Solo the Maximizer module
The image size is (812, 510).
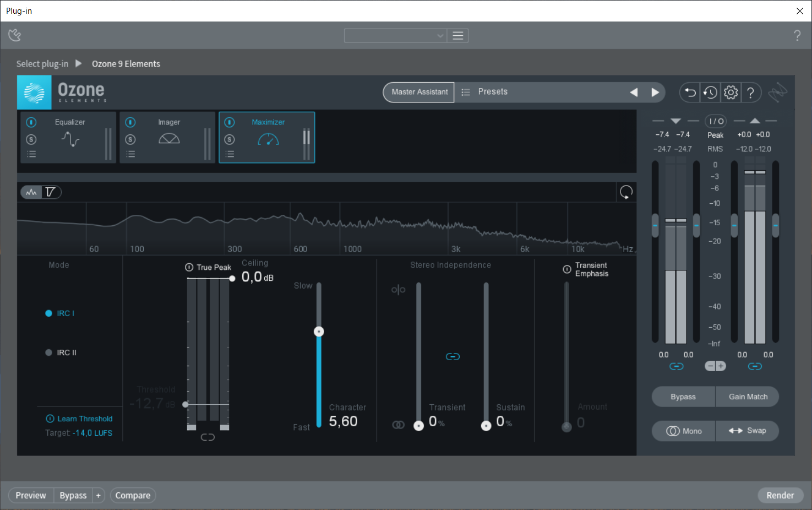[230, 139]
